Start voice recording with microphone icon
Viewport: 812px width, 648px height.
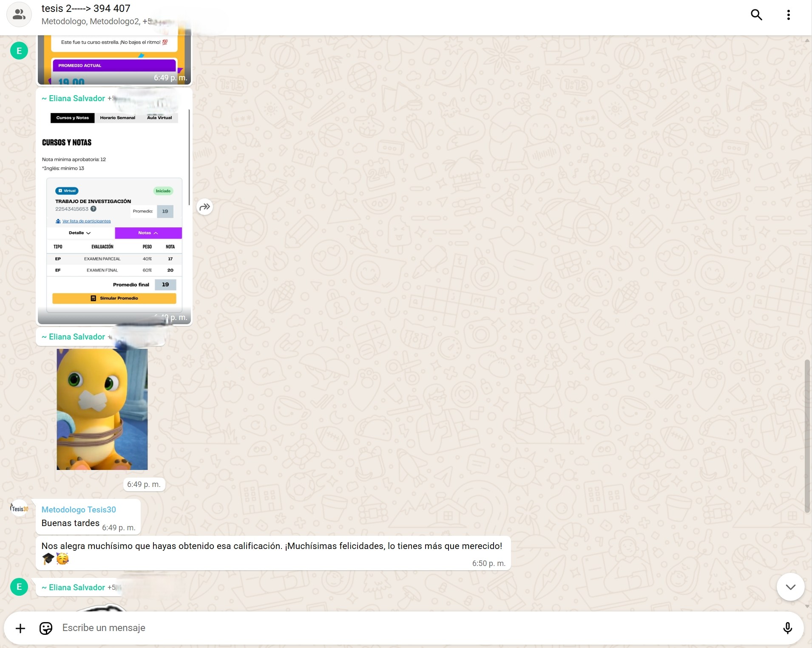point(787,628)
